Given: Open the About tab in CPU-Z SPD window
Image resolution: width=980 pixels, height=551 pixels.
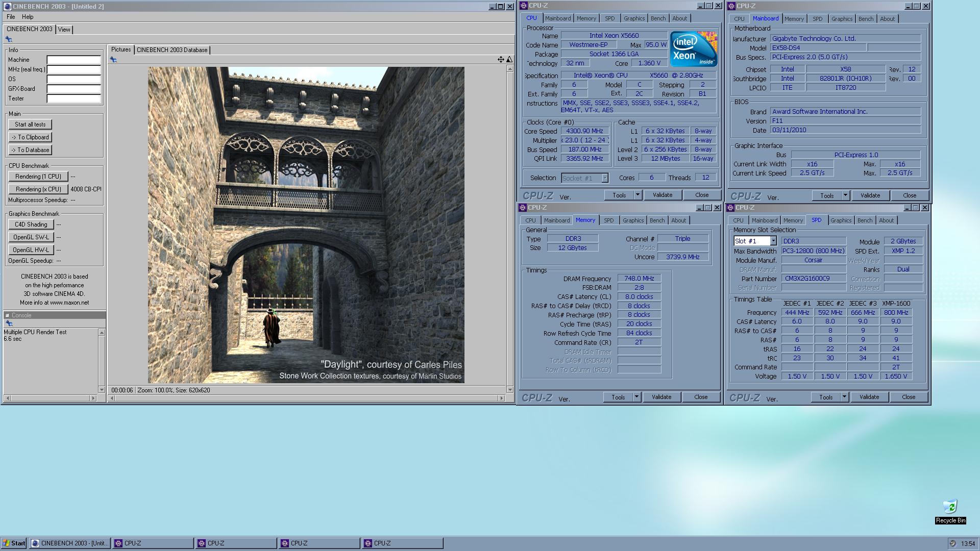Looking at the screenshot, I should [886, 220].
